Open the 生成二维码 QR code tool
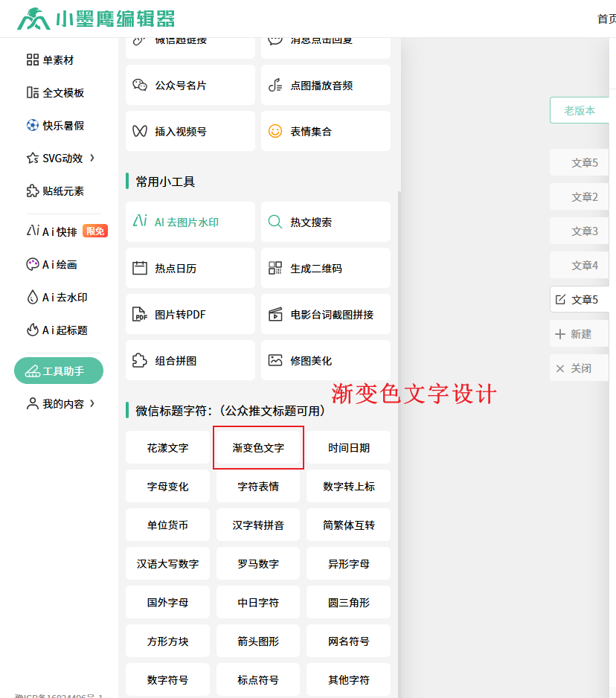The height and width of the screenshot is (698, 616). click(326, 268)
